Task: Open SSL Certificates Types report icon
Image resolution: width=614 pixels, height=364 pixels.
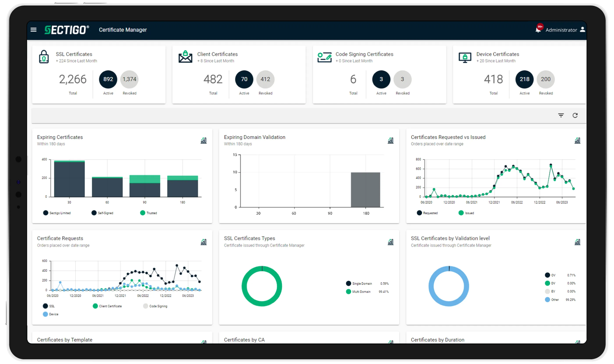Action: tap(391, 242)
